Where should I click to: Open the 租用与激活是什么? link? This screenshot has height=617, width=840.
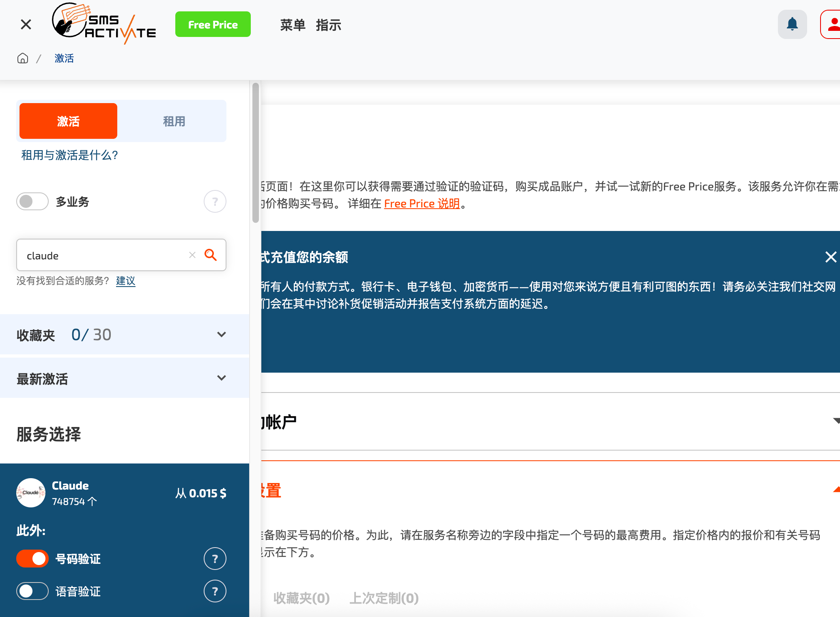click(69, 155)
